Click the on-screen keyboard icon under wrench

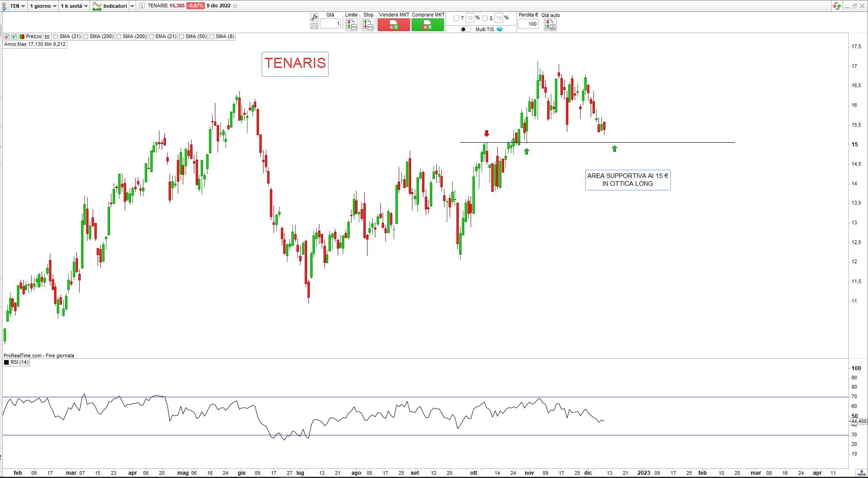point(314,26)
